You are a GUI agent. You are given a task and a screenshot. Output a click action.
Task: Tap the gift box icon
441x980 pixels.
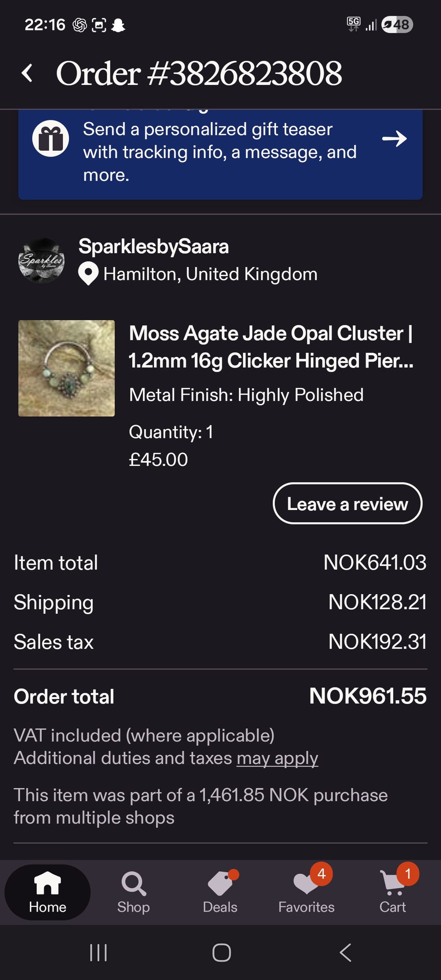[x=51, y=138]
